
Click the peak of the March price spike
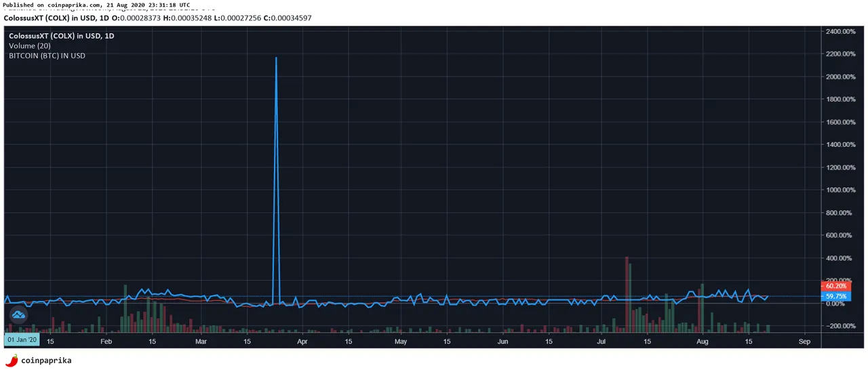click(276, 58)
